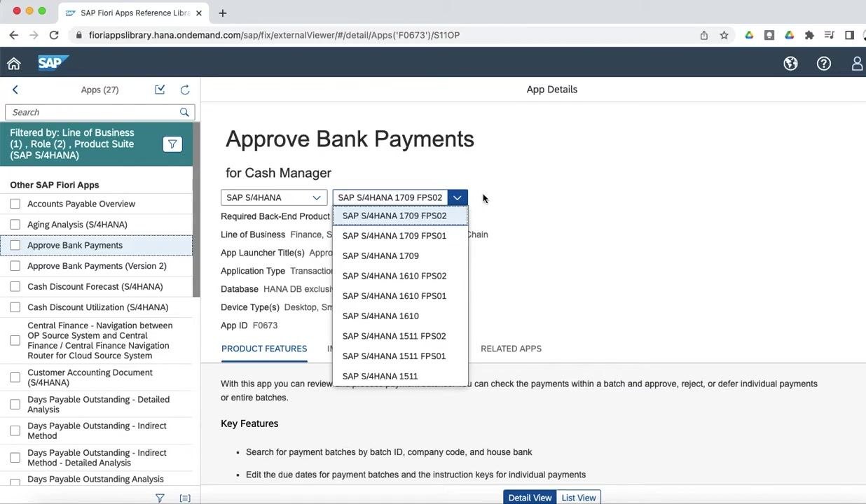
Task: Tick checkbox for Days Payable Outstanding - Indirect Method
Action: (15, 430)
